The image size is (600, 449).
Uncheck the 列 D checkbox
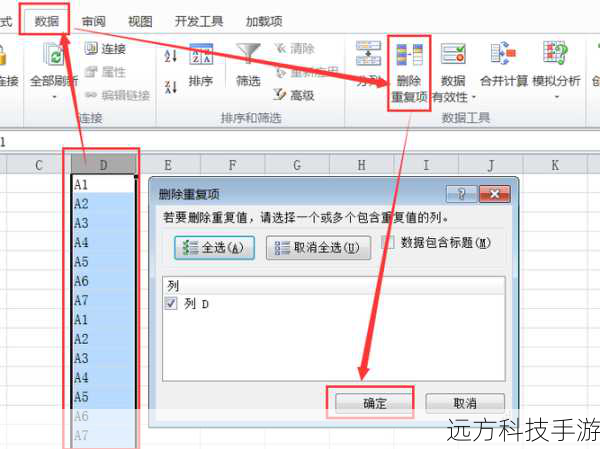pyautogui.click(x=171, y=304)
